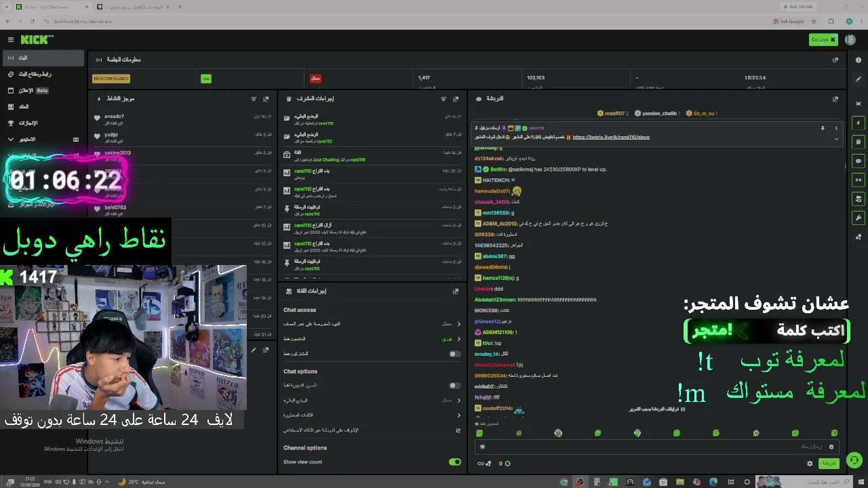Image resolution: width=868 pixels, height=488 pixels.
Task: Click the info icon on right sidebar
Action: [x=859, y=60]
